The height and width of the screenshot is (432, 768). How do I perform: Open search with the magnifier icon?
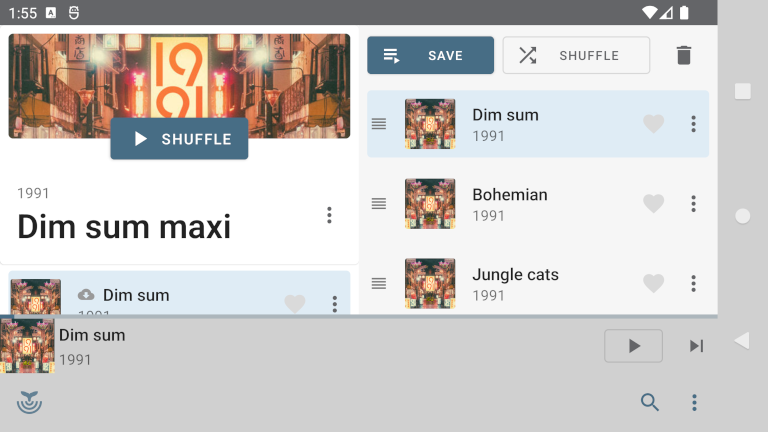click(649, 402)
